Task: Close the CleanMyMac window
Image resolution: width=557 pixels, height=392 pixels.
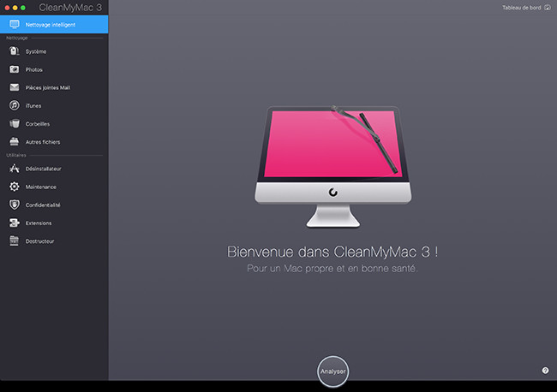Action: [7, 8]
